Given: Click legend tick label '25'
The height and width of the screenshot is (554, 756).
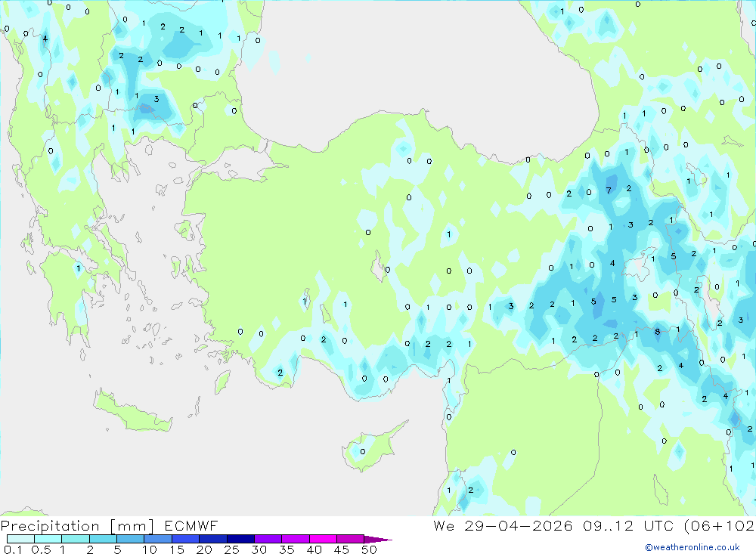Looking at the screenshot, I should 231,549.
